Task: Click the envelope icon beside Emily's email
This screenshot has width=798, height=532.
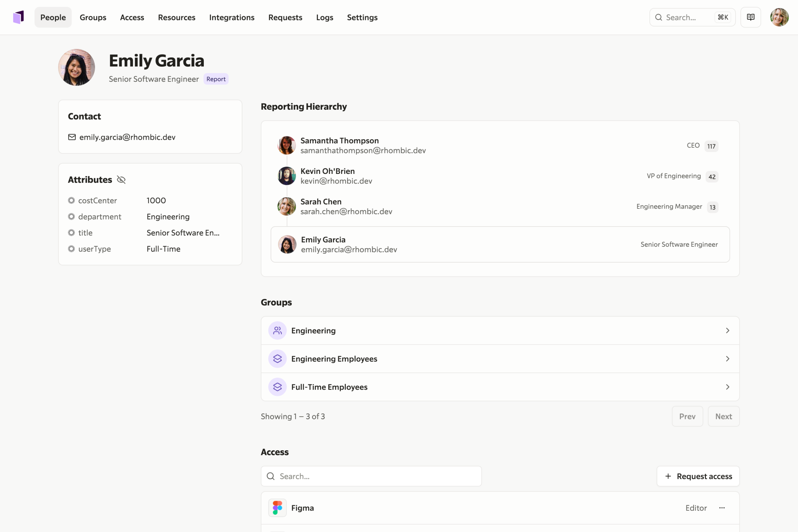Action: 71,137
